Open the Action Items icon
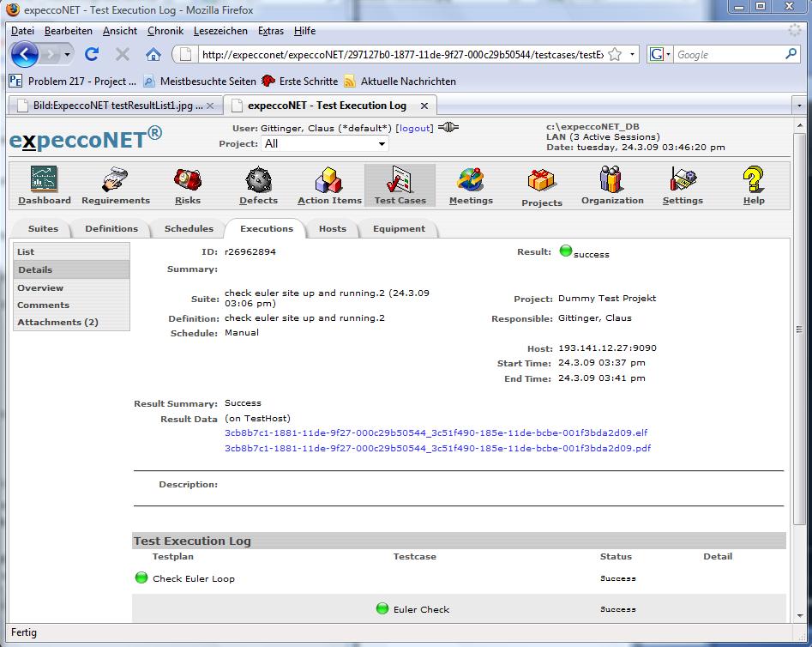The height and width of the screenshot is (647, 812). 329,179
